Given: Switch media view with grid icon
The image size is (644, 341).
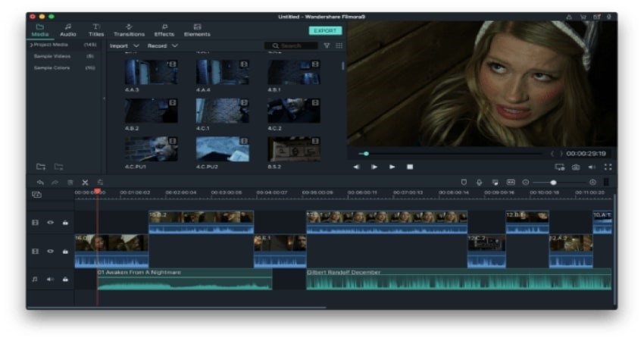Looking at the screenshot, I should click(x=339, y=45).
